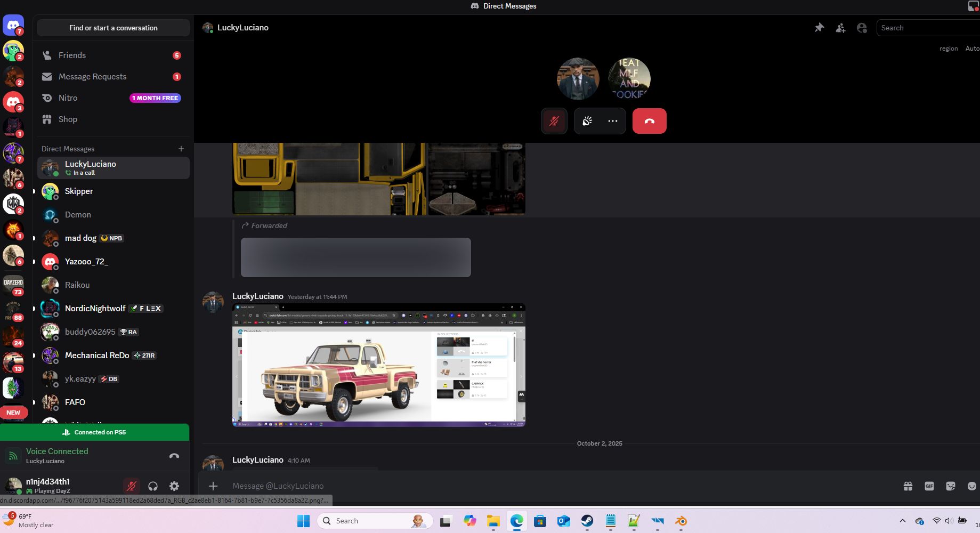The height and width of the screenshot is (533, 980).
Task: Open the soundboard in call controls
Action: click(x=587, y=121)
